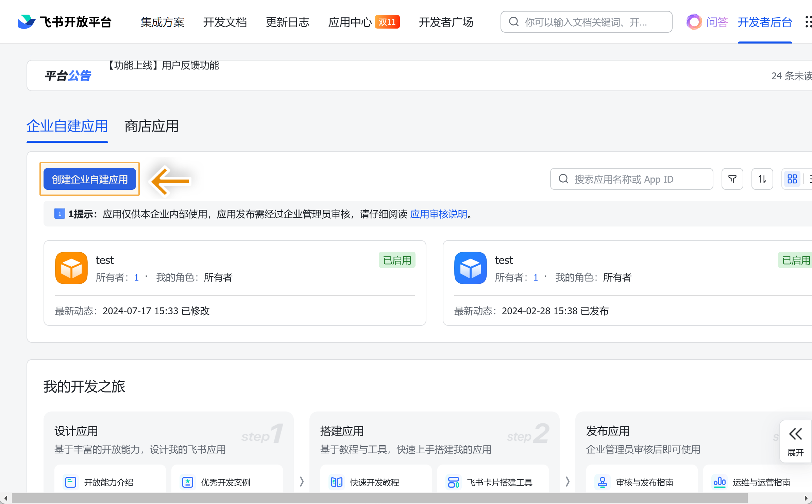Click the 问答 AI assistant icon
Image resolution: width=812 pixels, height=504 pixels.
click(694, 22)
